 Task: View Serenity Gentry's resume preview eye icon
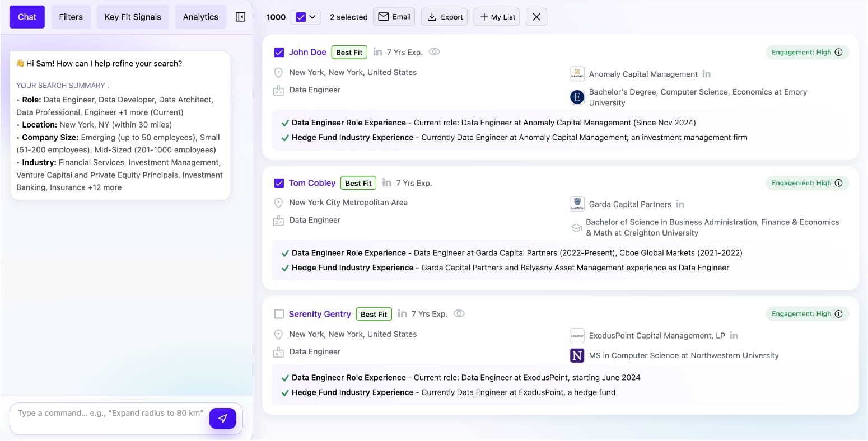tap(459, 313)
